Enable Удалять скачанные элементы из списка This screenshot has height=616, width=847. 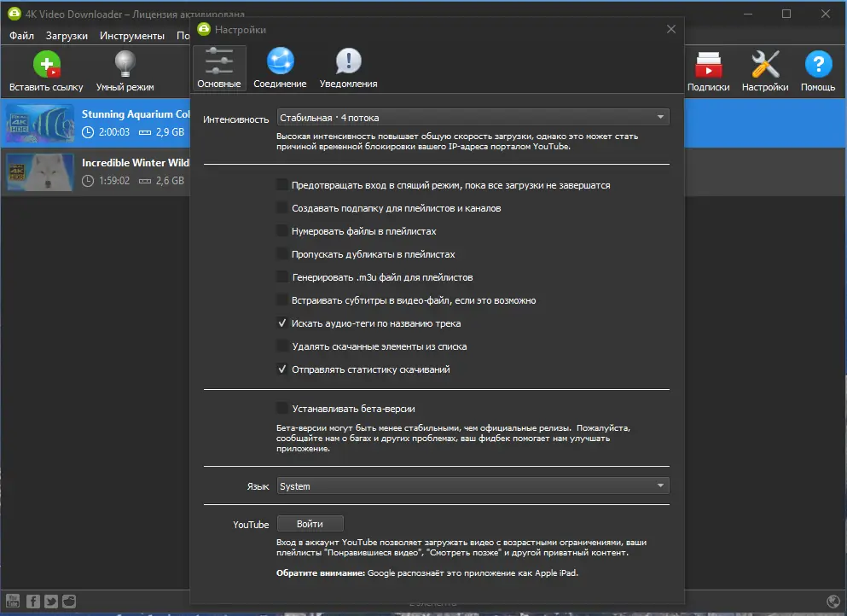(x=282, y=346)
